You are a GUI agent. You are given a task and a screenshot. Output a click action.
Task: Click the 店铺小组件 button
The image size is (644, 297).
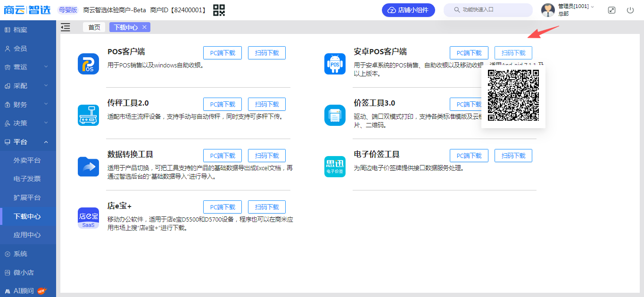click(x=408, y=10)
